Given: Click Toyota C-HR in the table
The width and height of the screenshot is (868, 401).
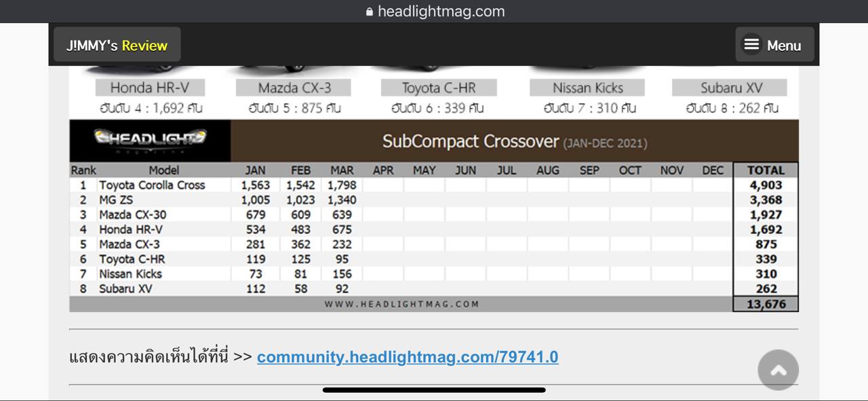Looking at the screenshot, I should tap(132, 259).
